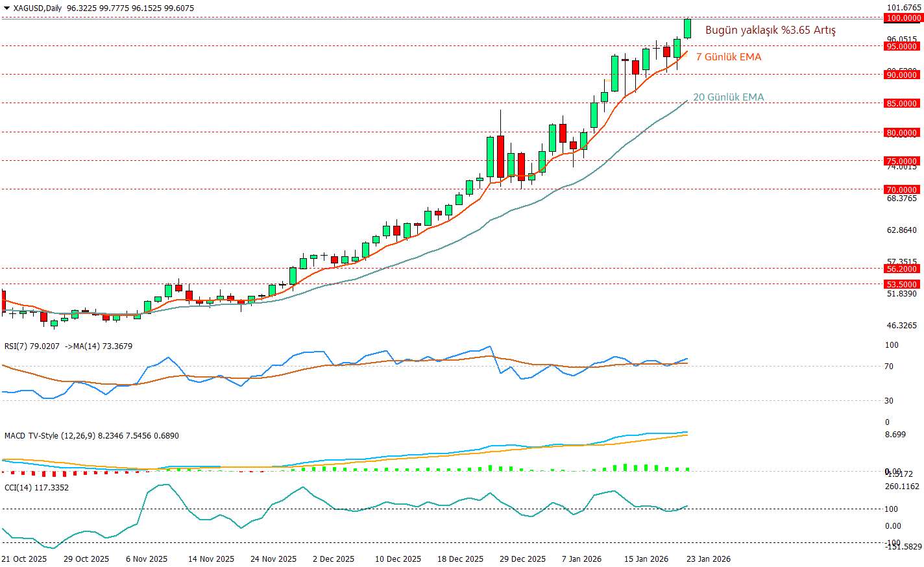Click the triangle arrow beside XAGUSD,Daily
This screenshot has width=924, height=567.
click(6, 8)
